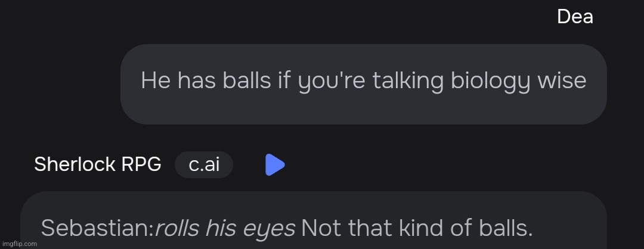The height and width of the screenshot is (249, 644).
Task: Click the italic "rolls his eyes" text
Action: 225,228
